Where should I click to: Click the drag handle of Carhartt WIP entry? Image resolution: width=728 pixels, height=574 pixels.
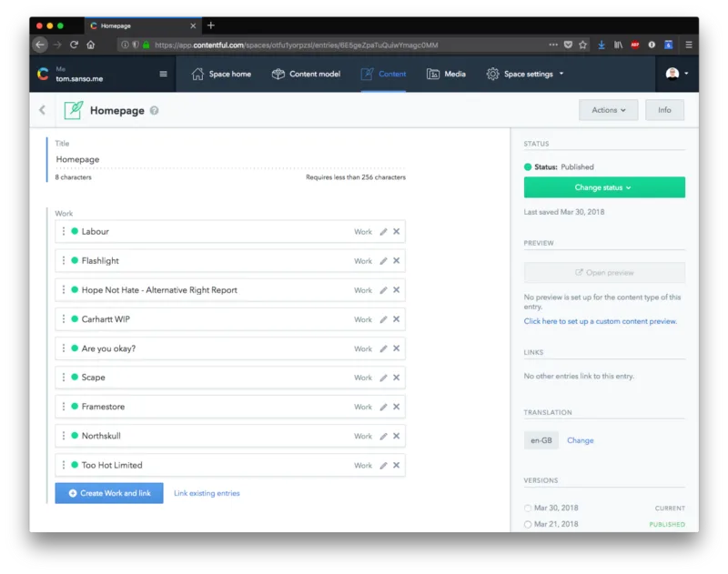pyautogui.click(x=64, y=319)
